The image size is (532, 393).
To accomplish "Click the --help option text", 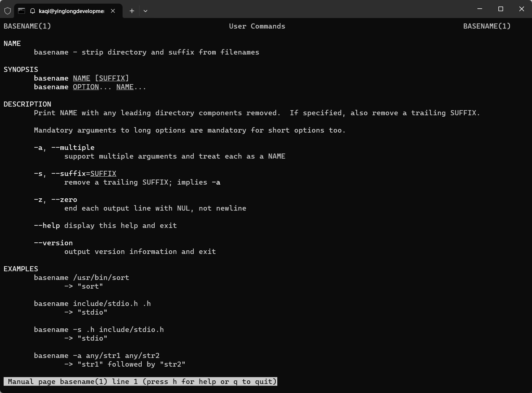I will click(x=47, y=225).
